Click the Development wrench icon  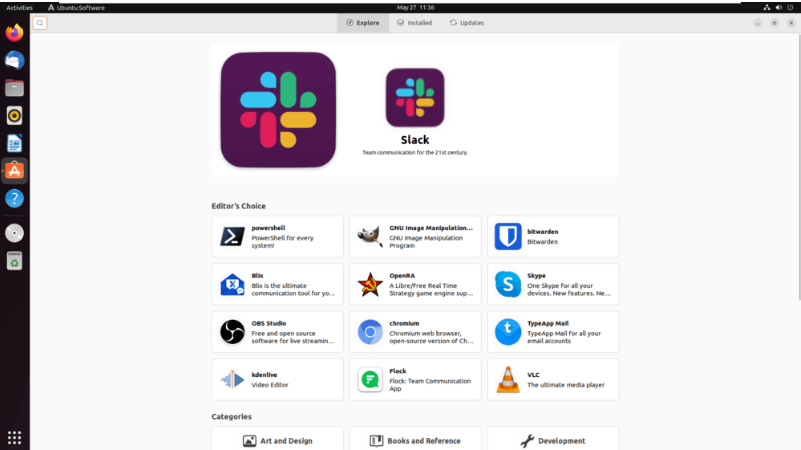[527, 441]
